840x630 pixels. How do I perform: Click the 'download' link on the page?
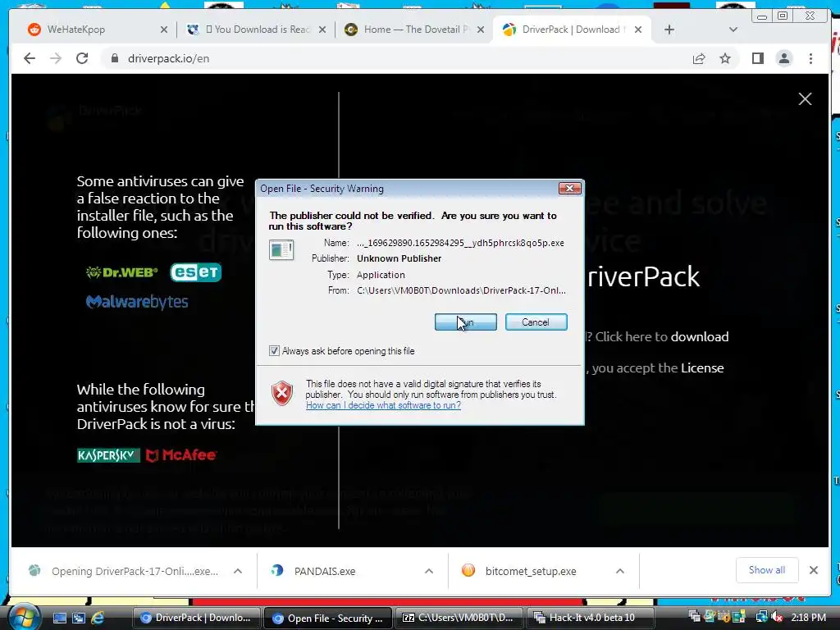[x=700, y=336]
